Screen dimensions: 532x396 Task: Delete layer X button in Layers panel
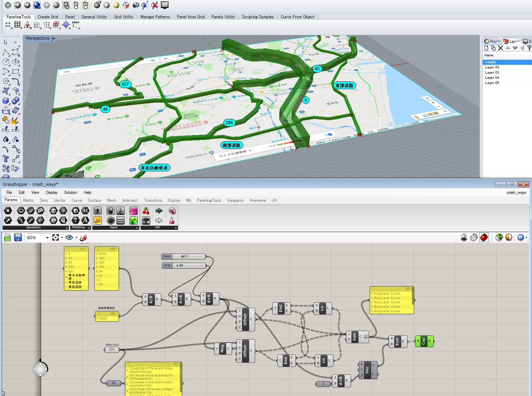pos(501,48)
